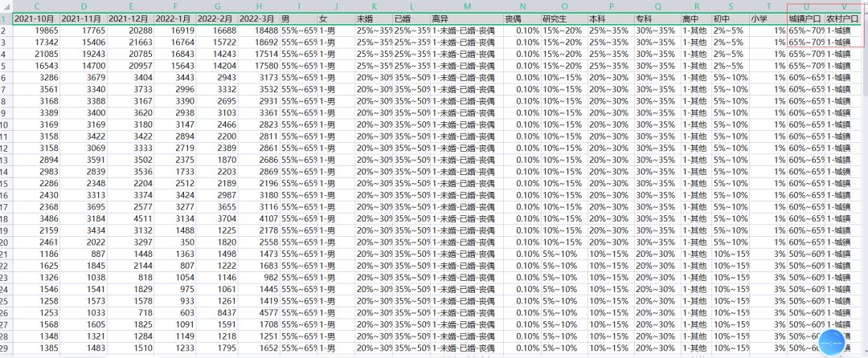Select column U header
868x358 pixels.
coord(806,6)
